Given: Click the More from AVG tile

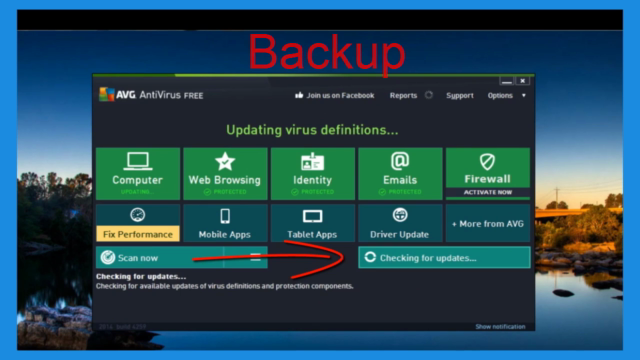Looking at the screenshot, I should click(488, 223).
